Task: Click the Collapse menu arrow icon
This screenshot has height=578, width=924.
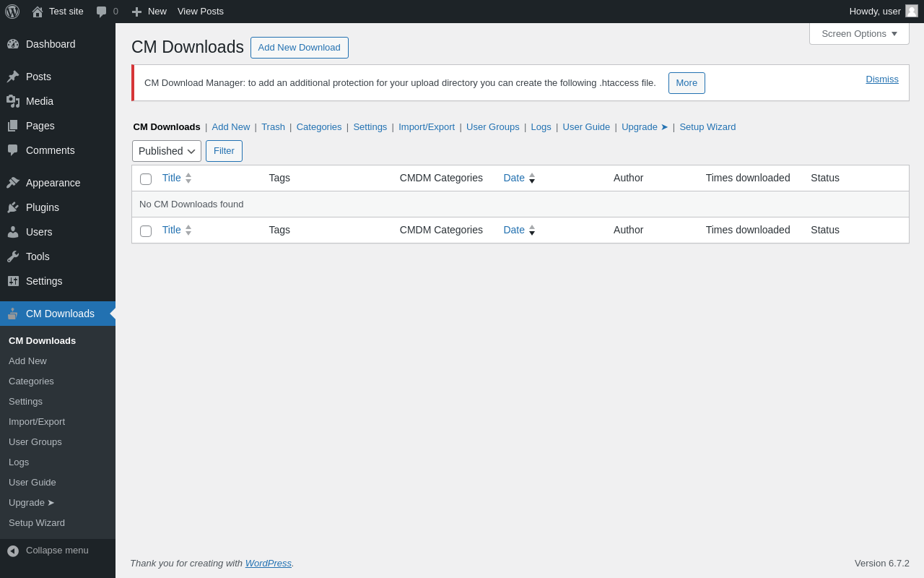Action: coord(13,551)
